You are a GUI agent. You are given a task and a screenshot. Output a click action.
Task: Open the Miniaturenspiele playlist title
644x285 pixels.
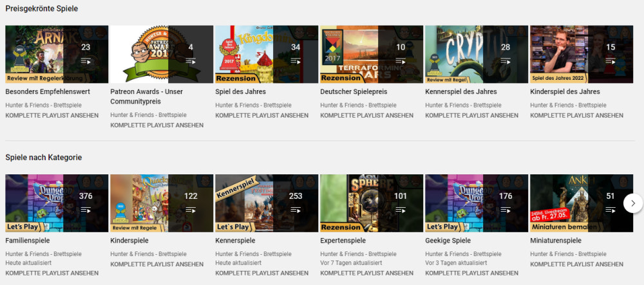tap(556, 241)
